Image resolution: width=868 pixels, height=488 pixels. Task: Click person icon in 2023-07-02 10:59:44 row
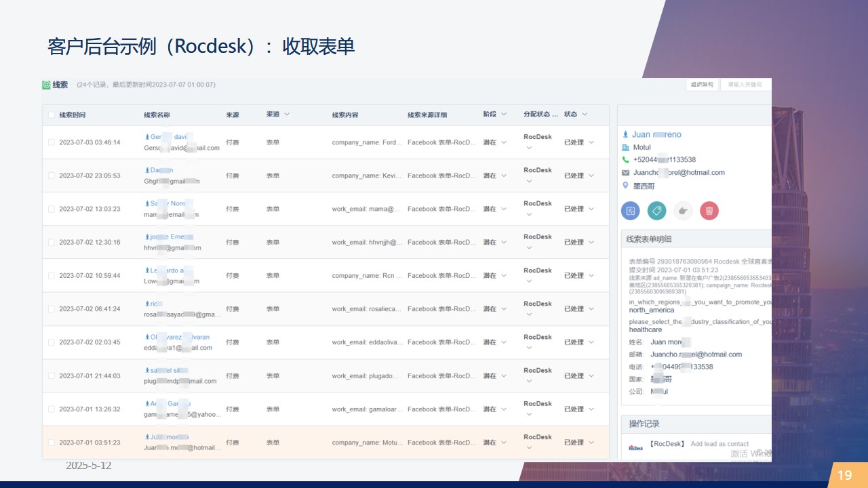(x=147, y=270)
